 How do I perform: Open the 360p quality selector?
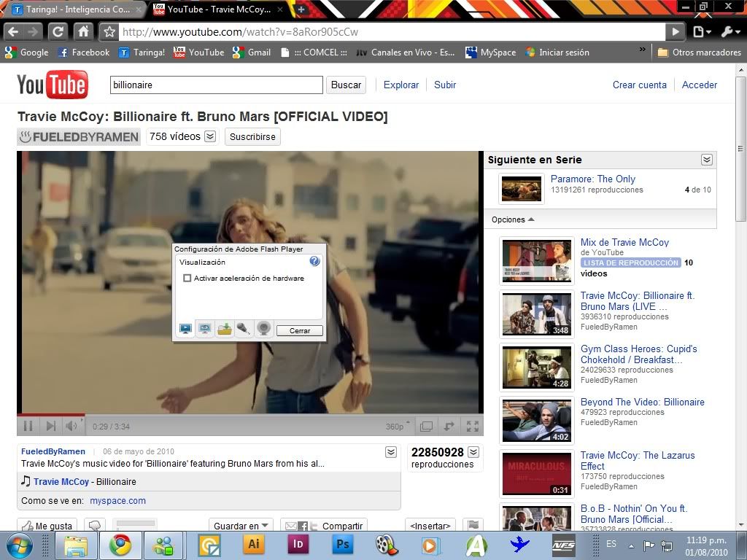[x=397, y=426]
